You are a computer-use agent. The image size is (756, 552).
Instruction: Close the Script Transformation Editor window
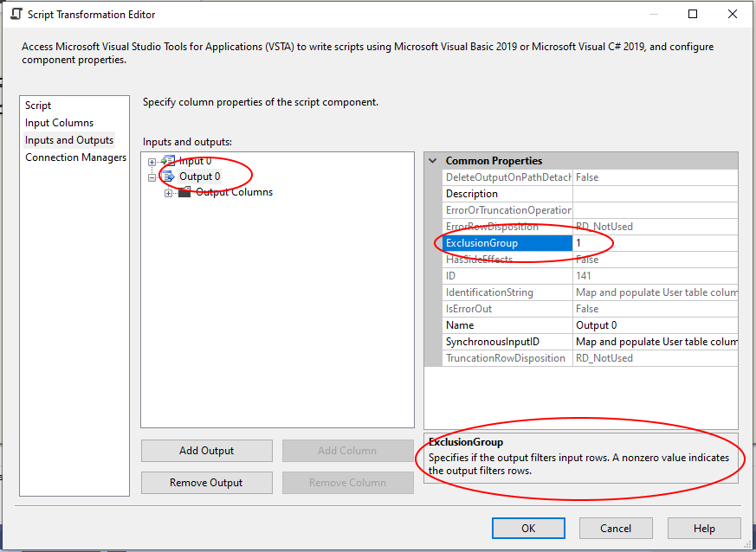click(x=733, y=14)
